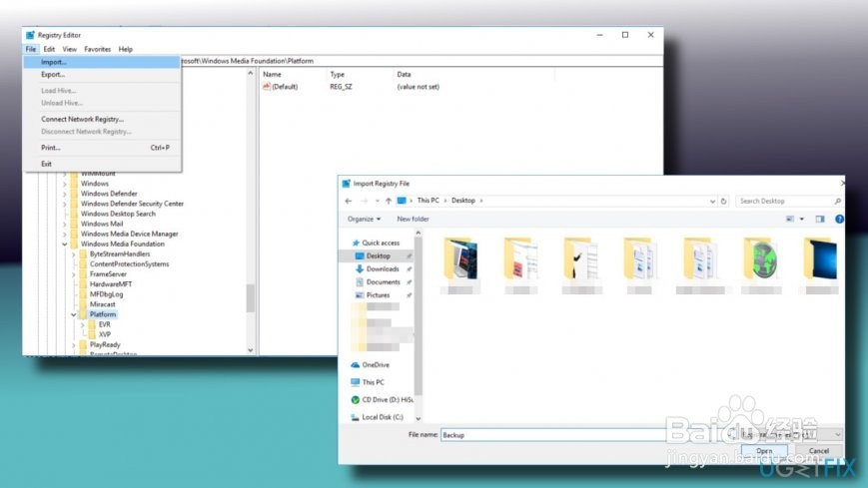Image resolution: width=868 pixels, height=488 pixels.
Task: Select Windows Media Device Manager key
Action: point(130,234)
